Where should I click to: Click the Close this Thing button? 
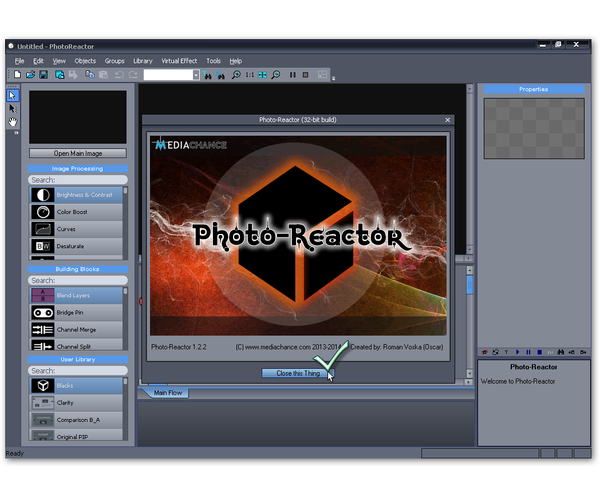(x=298, y=373)
